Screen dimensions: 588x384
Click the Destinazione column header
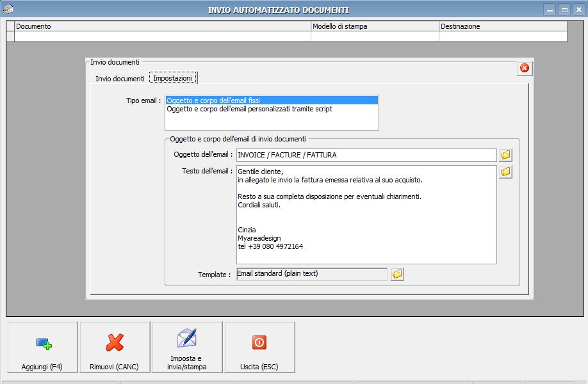click(x=503, y=26)
